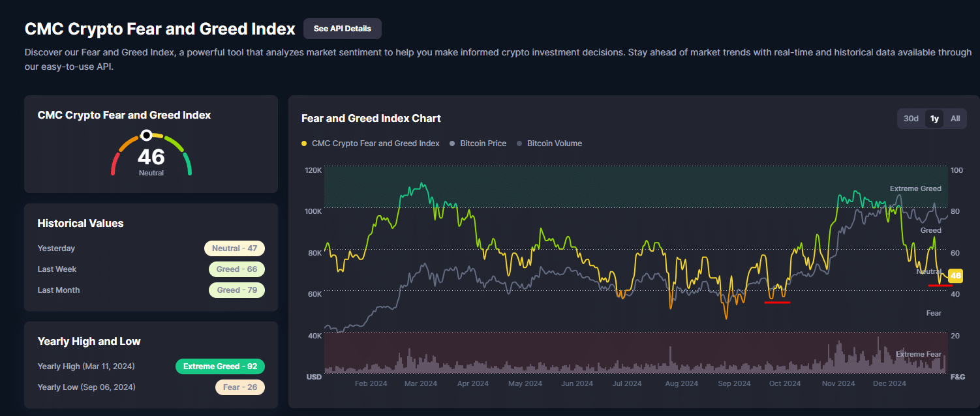
Task: Click the Yearly High and Low heading
Action: coord(89,341)
